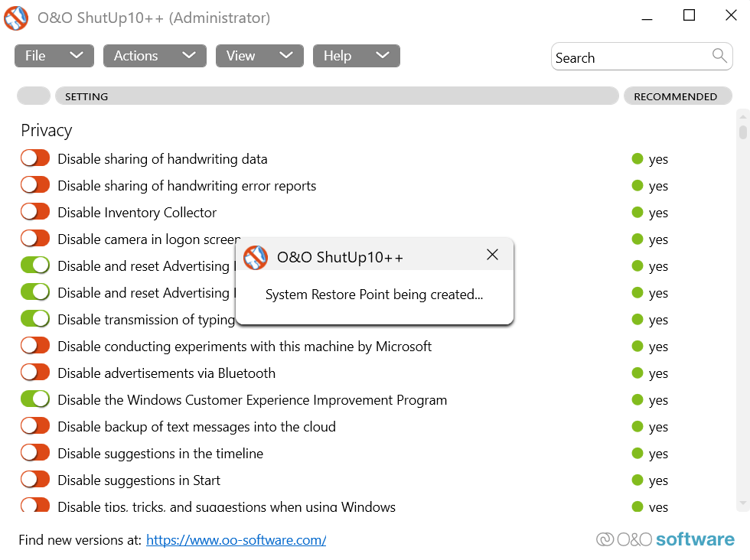Click green recommended dot for suggestions in Start

point(637,480)
